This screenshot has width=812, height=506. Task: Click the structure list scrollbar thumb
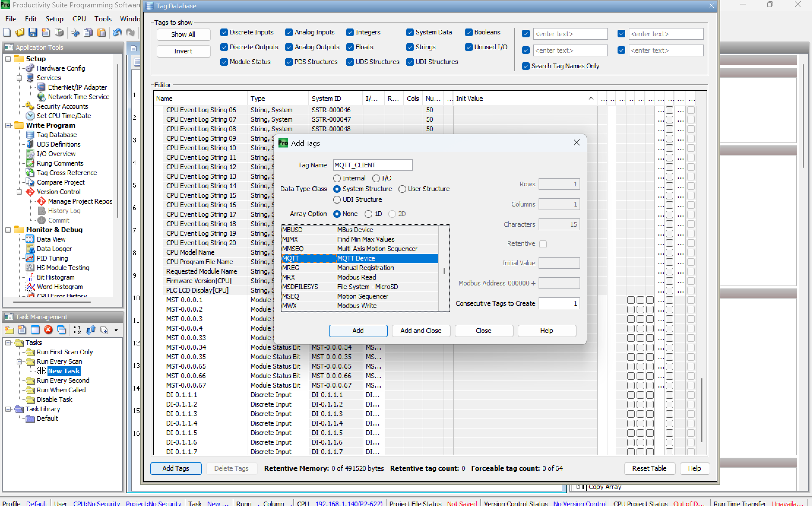444,271
